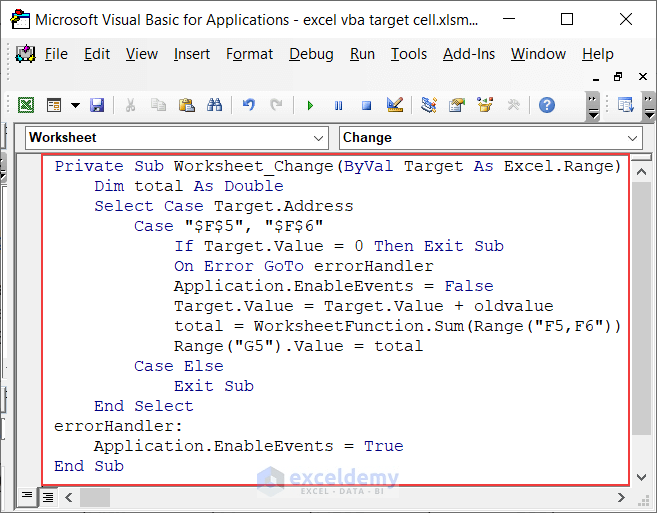Click the "On Error GoTo errorHandler" line
This screenshot has height=513, width=657.
304,266
